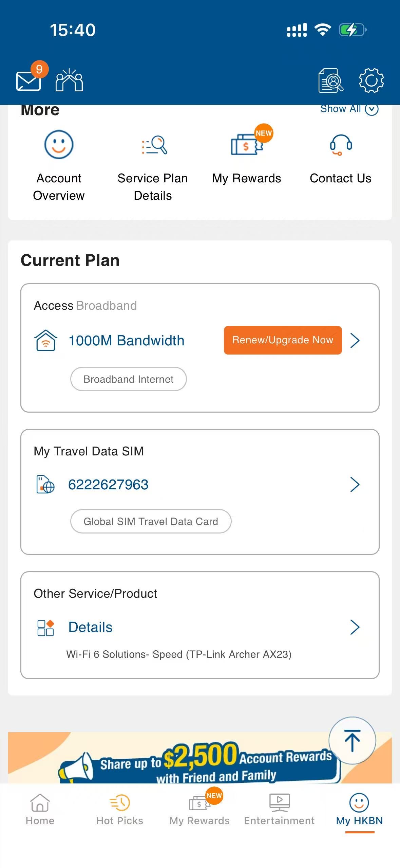400x868 pixels.
Task: Open Account Overview smiley icon
Action: (59, 145)
